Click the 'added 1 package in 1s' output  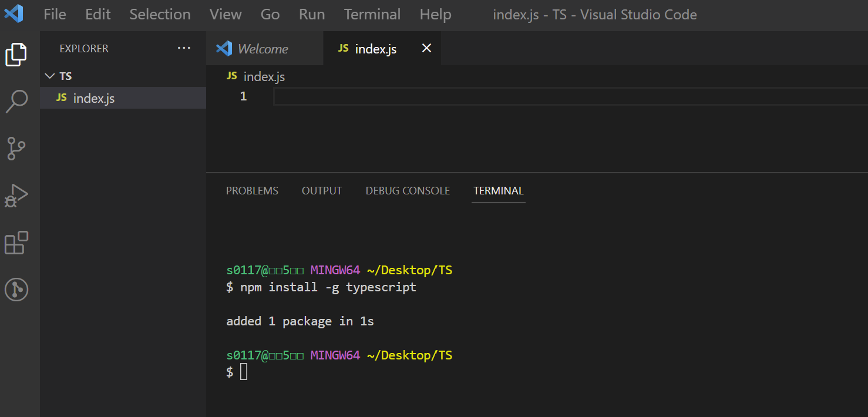click(300, 321)
